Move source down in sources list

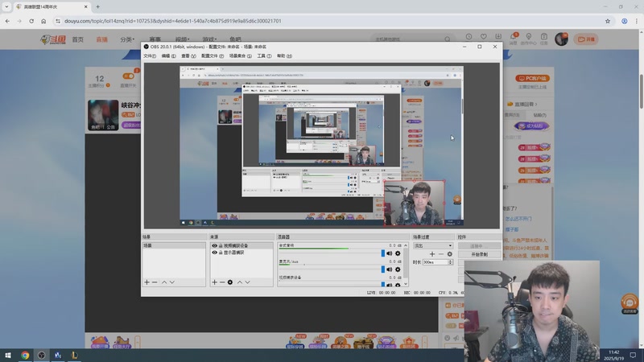coord(248,282)
